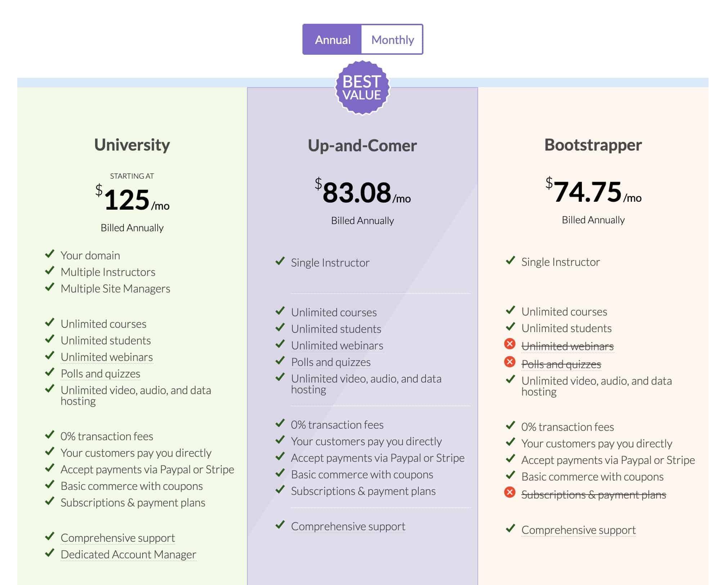Select the Bootstrapper plan heading

[x=593, y=145]
